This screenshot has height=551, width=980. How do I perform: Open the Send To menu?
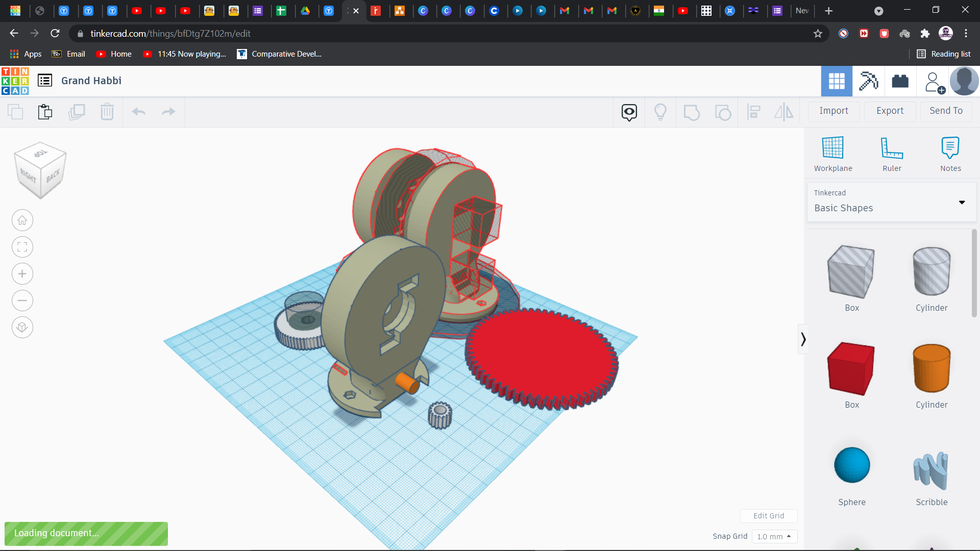[x=946, y=111]
